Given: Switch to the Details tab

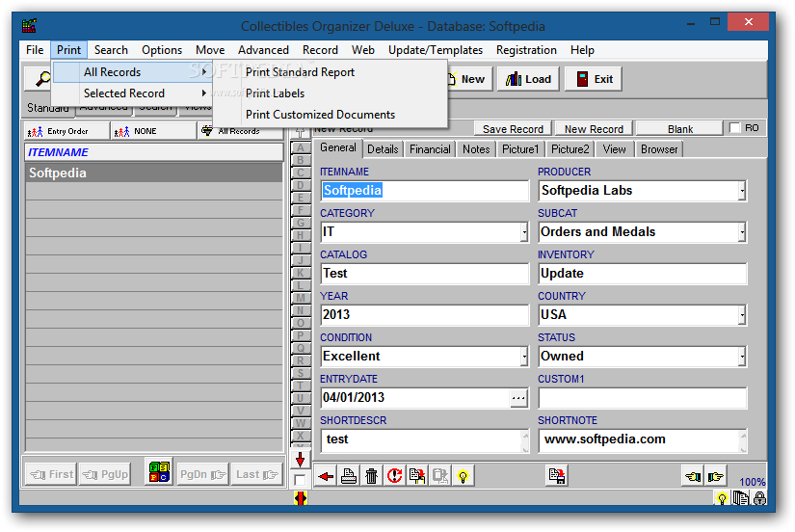Looking at the screenshot, I should click(383, 149).
